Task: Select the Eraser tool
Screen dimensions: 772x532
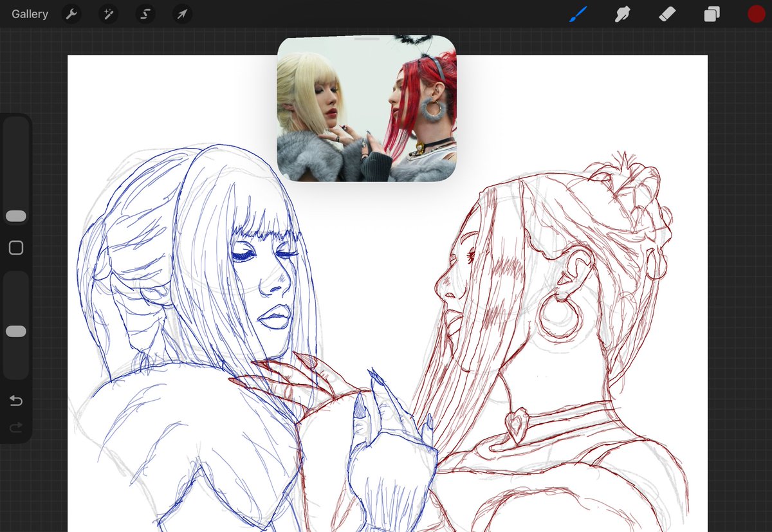Action: pyautogui.click(x=666, y=14)
